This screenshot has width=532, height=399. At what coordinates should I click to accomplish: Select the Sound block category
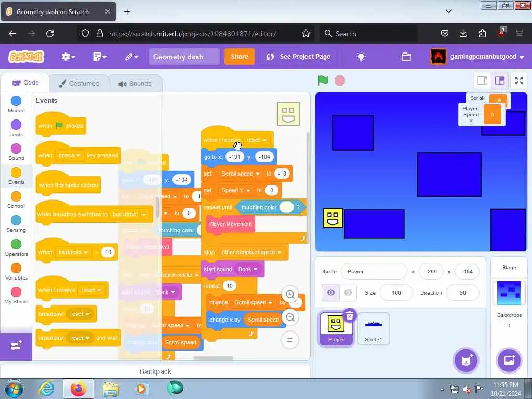click(x=16, y=152)
